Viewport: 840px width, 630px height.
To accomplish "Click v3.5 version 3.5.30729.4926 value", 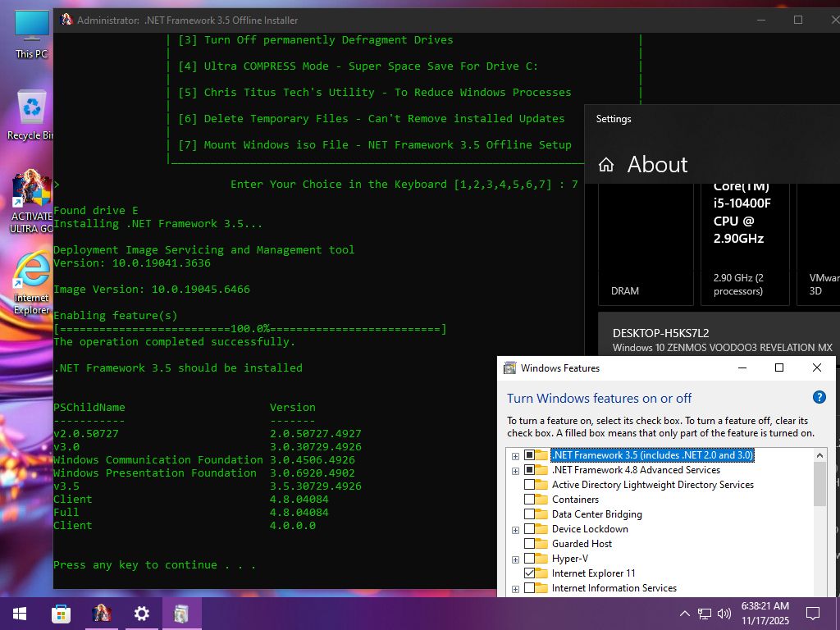I will (x=316, y=486).
